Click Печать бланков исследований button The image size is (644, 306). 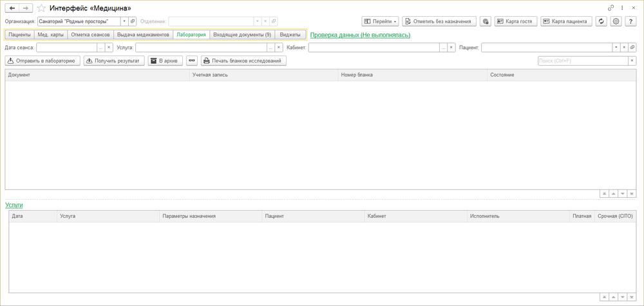point(243,61)
